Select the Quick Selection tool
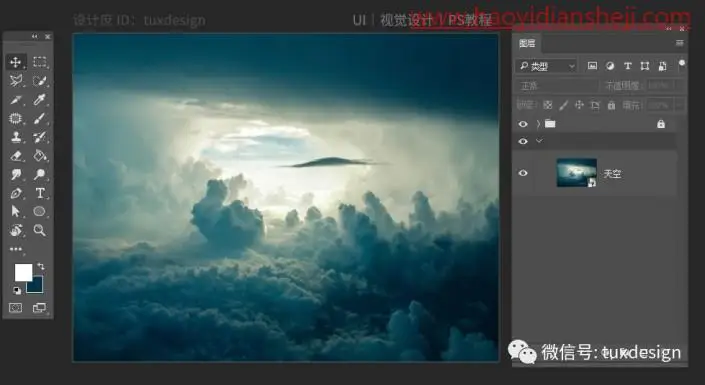The width and height of the screenshot is (705, 385). (40, 81)
